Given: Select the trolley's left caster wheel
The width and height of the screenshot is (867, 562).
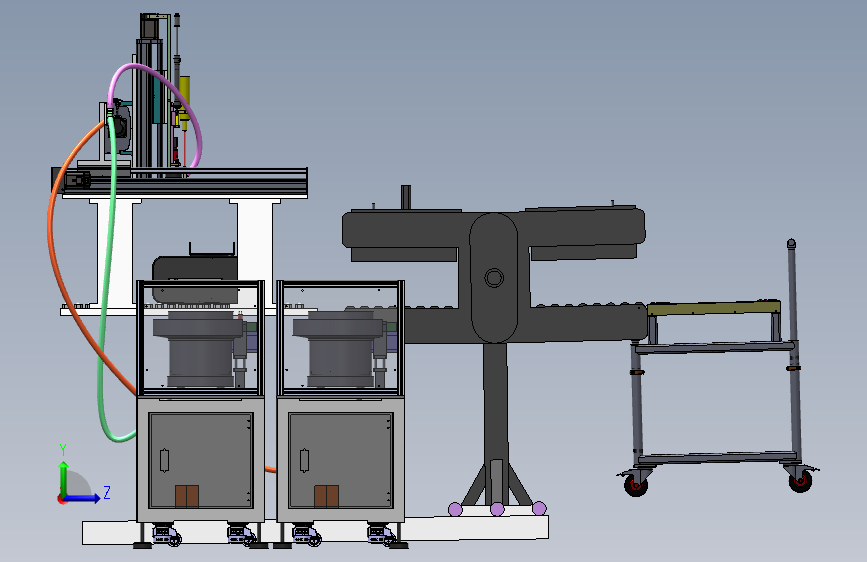Looking at the screenshot, I should [635, 485].
